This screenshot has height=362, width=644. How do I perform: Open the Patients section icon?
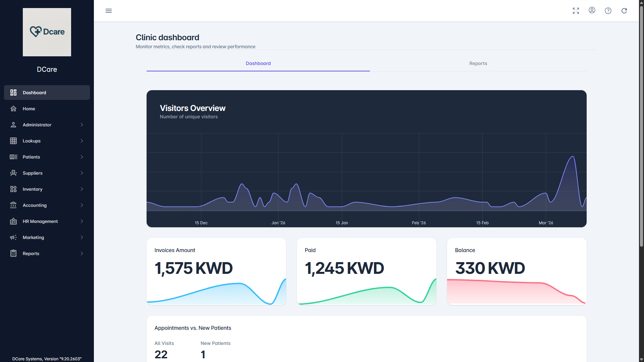point(13,157)
